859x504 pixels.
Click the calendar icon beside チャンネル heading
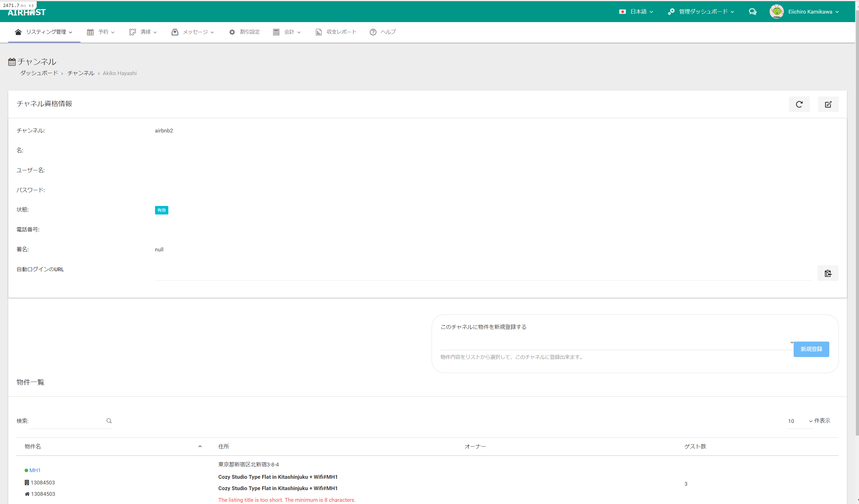coord(12,62)
